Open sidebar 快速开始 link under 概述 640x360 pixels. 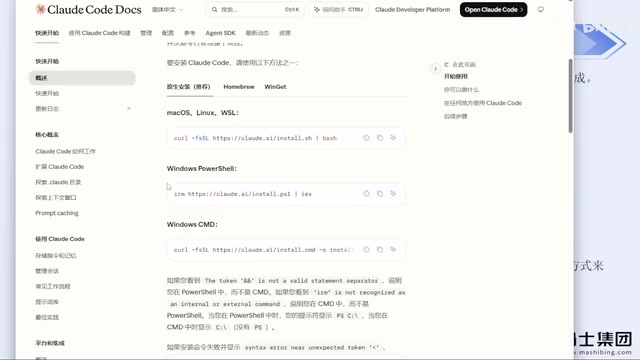(47, 93)
